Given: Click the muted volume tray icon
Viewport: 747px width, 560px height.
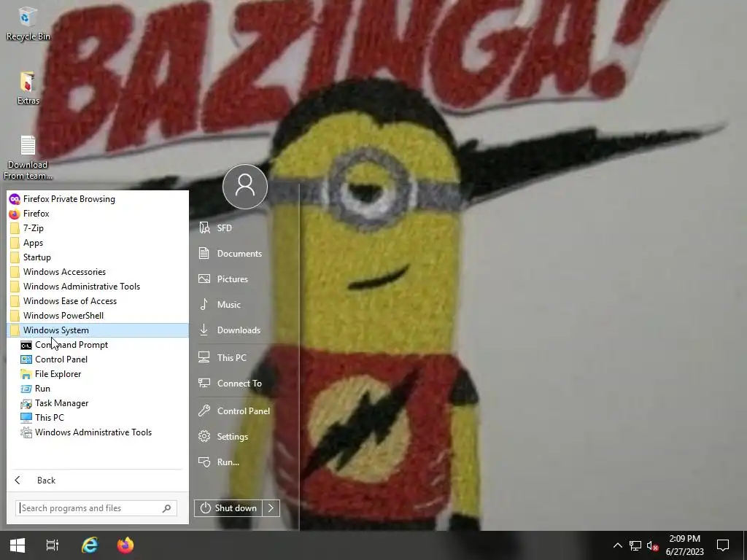Looking at the screenshot, I should coord(653,545).
